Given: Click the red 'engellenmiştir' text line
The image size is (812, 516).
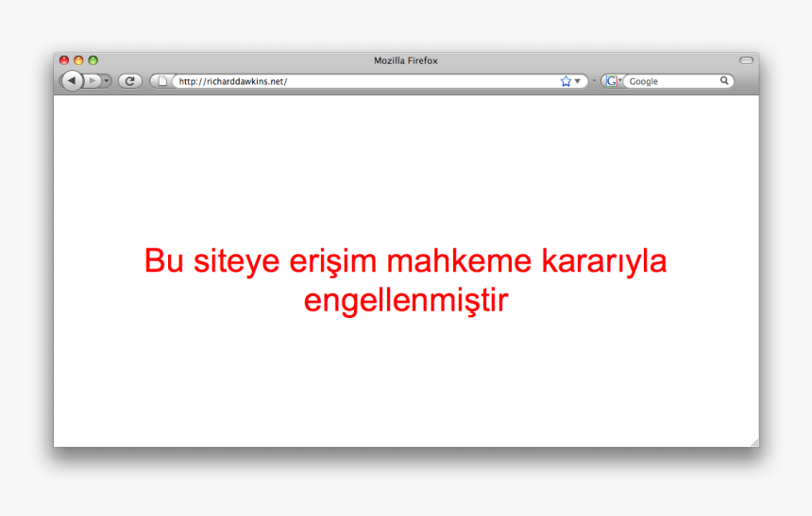Looking at the screenshot, I should pyautogui.click(x=406, y=300).
